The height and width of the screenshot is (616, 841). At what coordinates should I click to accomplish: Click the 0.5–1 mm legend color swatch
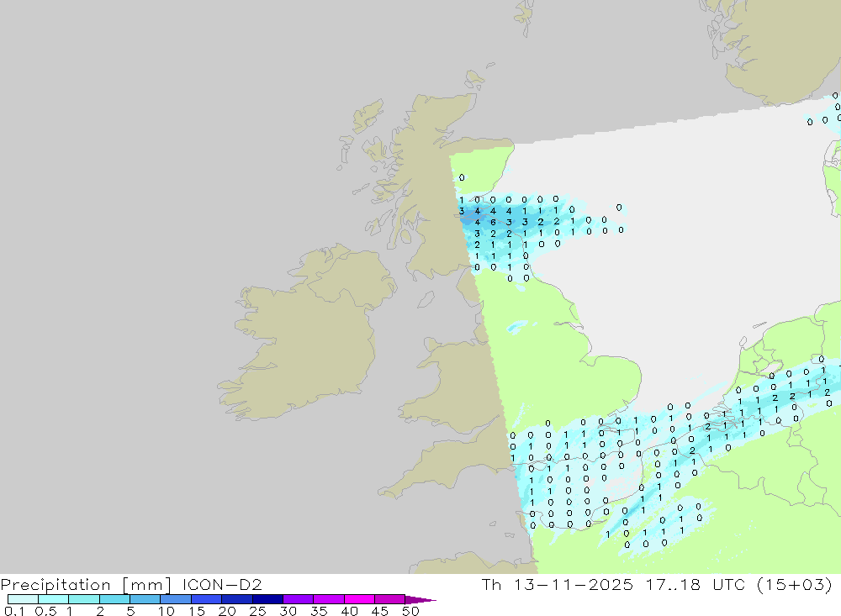(53, 599)
